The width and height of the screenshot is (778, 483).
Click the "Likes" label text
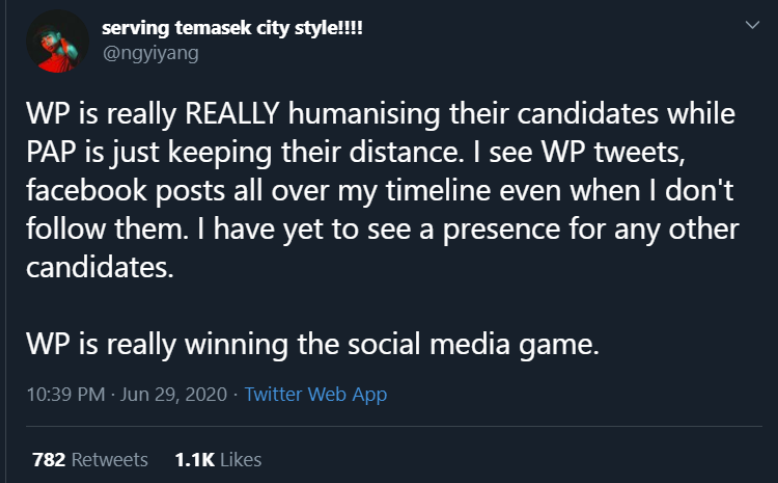pos(239,460)
